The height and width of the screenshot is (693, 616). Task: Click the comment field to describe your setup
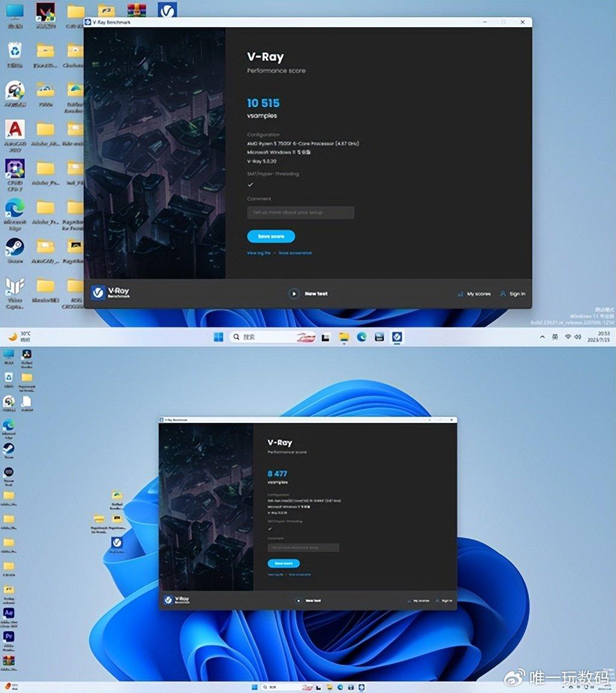pos(301,212)
